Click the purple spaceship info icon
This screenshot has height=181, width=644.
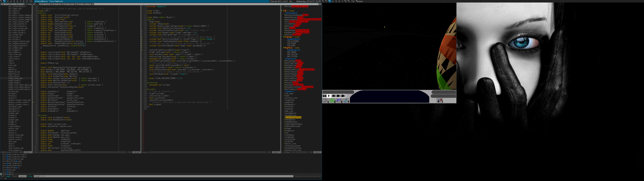tap(339, 101)
